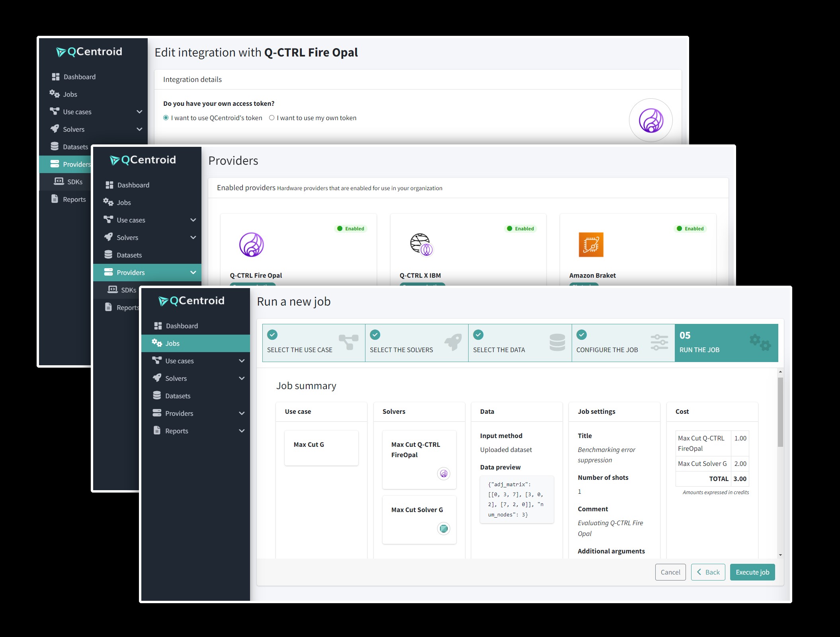This screenshot has width=840, height=637.
Task: Collapse Providers chevron in Providers window sidebar
Action: click(x=193, y=273)
